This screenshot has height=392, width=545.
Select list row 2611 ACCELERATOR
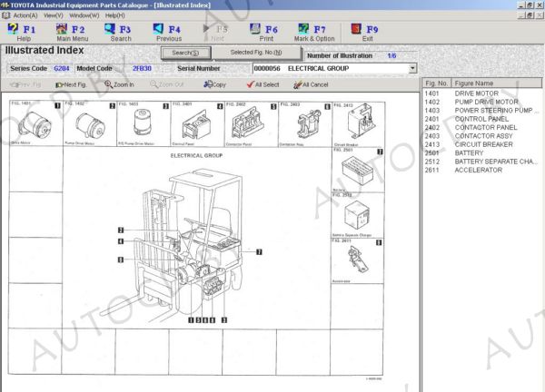pyautogui.click(x=481, y=170)
